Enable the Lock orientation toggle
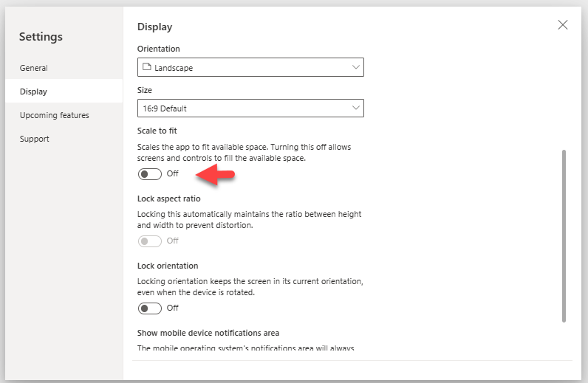 (x=150, y=308)
